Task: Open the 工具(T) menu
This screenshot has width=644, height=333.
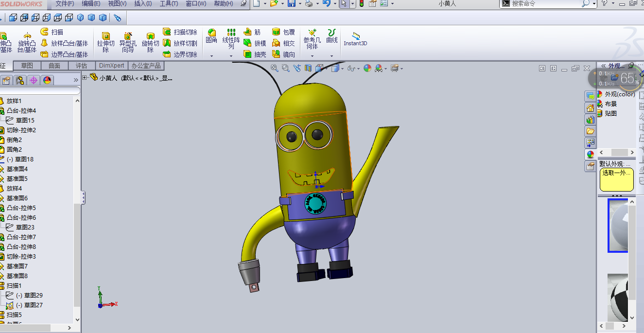Action: coord(169,3)
